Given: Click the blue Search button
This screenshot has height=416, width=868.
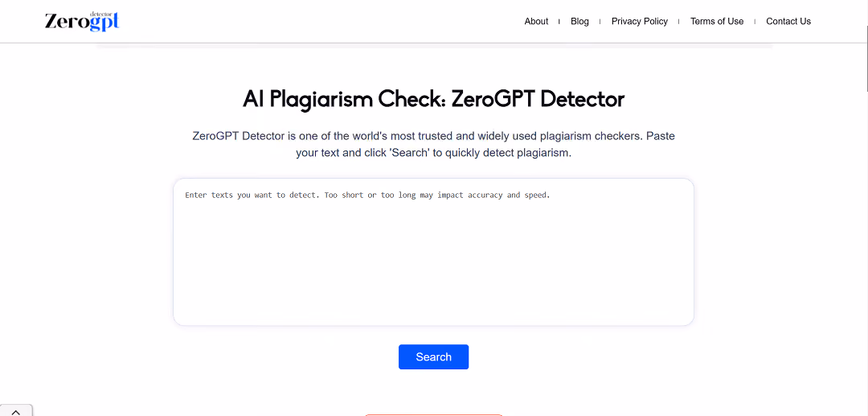Looking at the screenshot, I should tap(433, 356).
